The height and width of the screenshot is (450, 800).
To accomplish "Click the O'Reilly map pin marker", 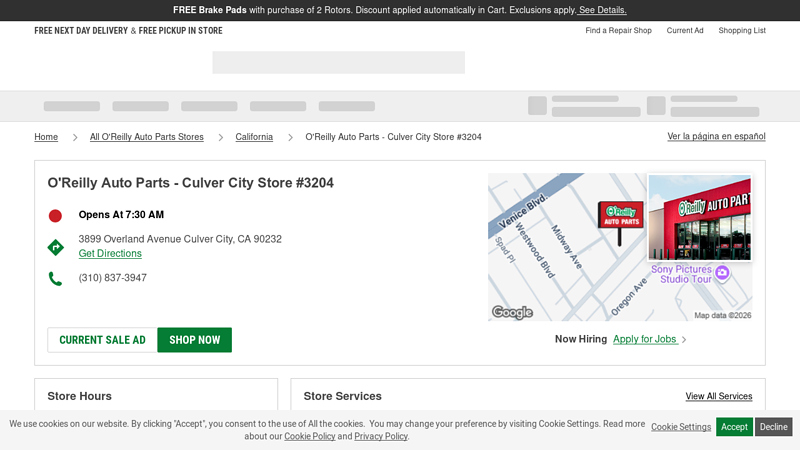I will (x=620, y=217).
